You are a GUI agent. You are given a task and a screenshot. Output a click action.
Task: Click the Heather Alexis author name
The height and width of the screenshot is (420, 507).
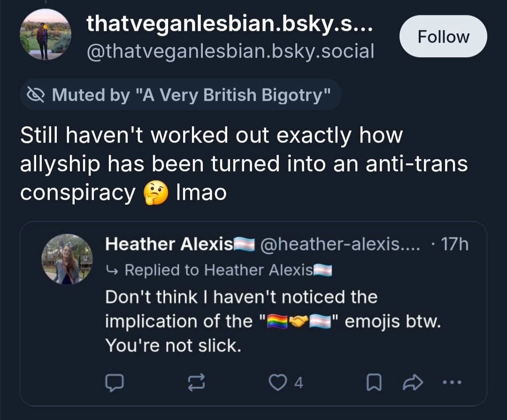[x=169, y=244]
